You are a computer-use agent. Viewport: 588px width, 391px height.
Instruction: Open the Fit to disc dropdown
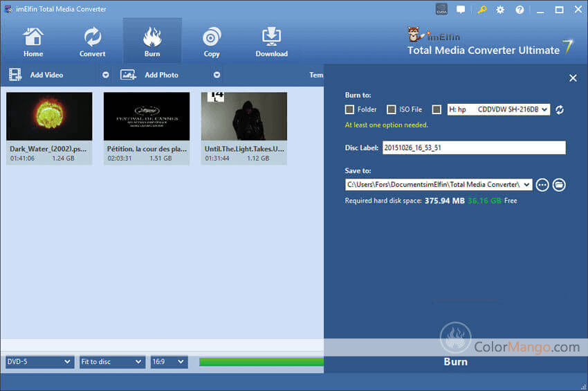coord(112,362)
